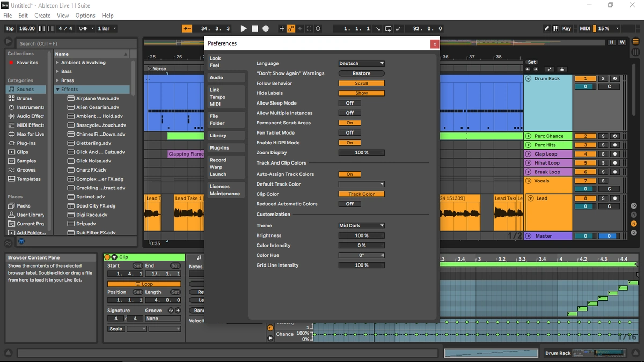Open the Default Track Color dropdown
Viewport: 644px width, 362px height.
(x=362, y=184)
